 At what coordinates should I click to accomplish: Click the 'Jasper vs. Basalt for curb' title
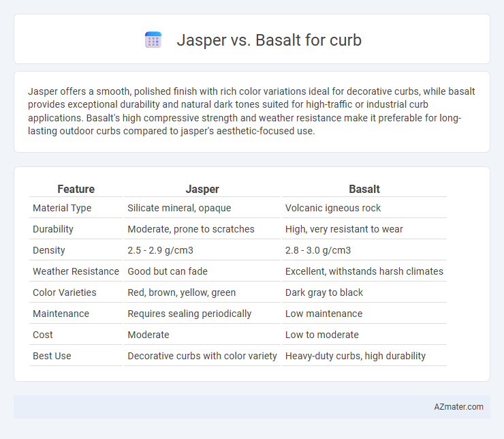pyautogui.click(x=269, y=40)
